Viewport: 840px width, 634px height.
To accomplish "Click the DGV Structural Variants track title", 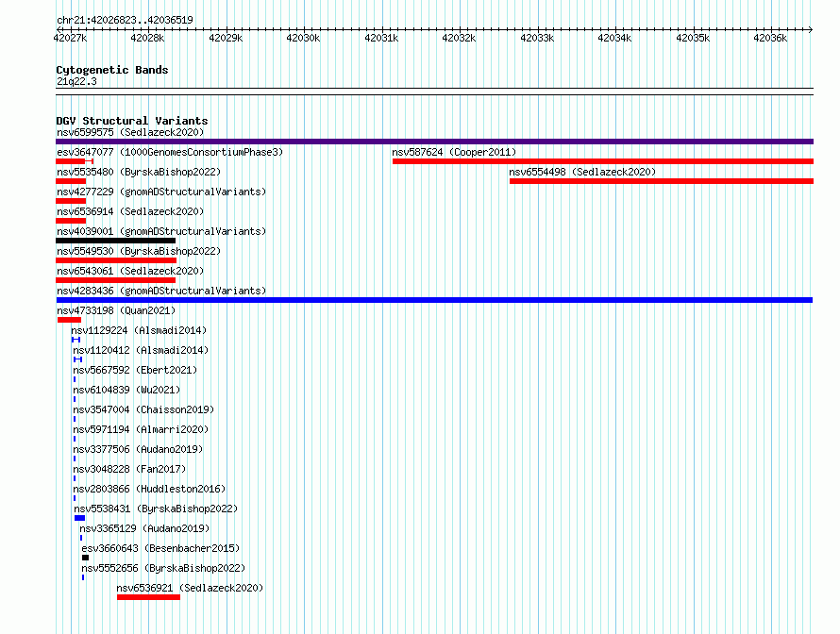I will click(132, 121).
